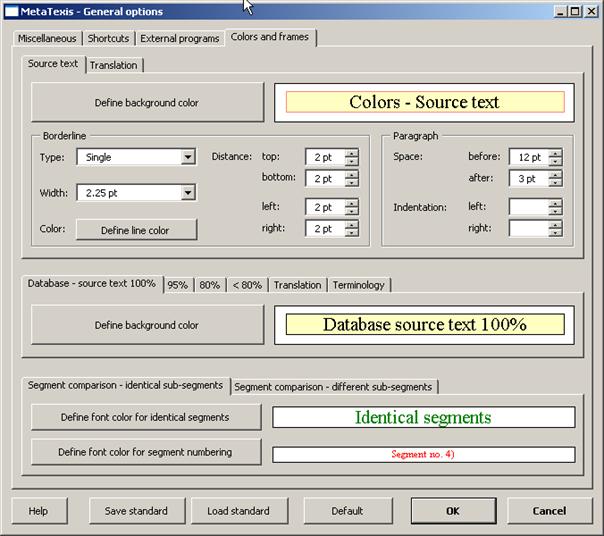
Task: Click Define background color for source text
Action: 148,102
